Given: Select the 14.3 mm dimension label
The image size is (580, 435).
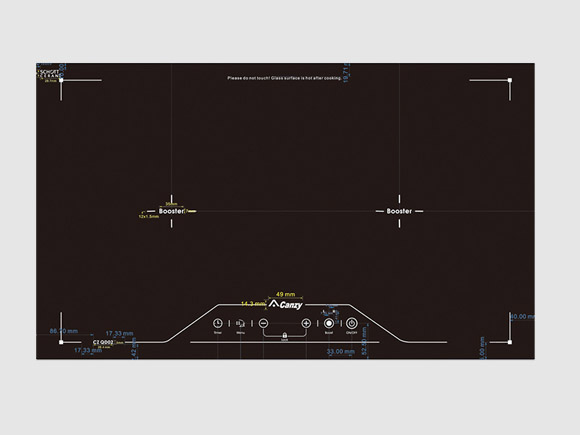Looking at the screenshot, I should 253,304.
